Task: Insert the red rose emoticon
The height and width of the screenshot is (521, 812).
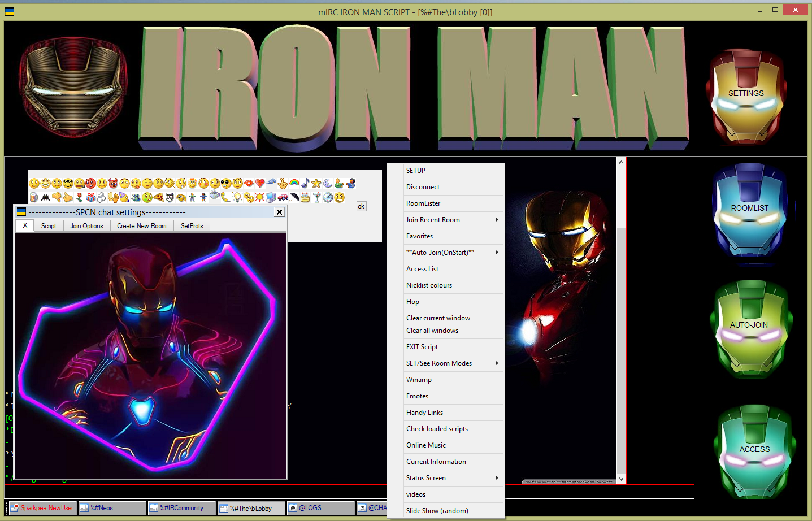Action: [80, 197]
